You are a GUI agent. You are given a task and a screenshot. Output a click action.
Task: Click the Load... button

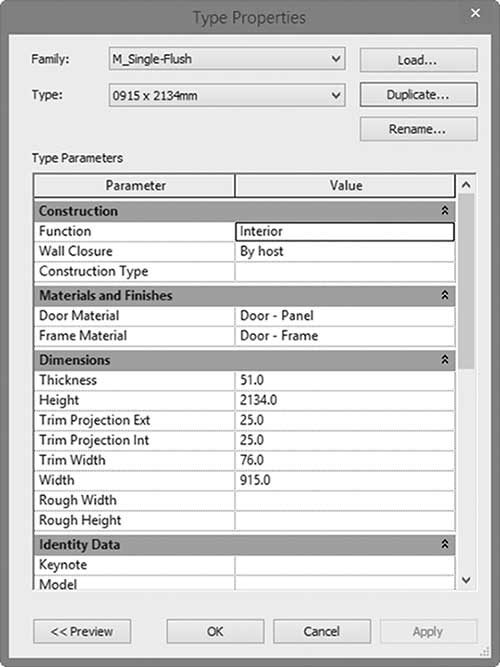tap(418, 60)
